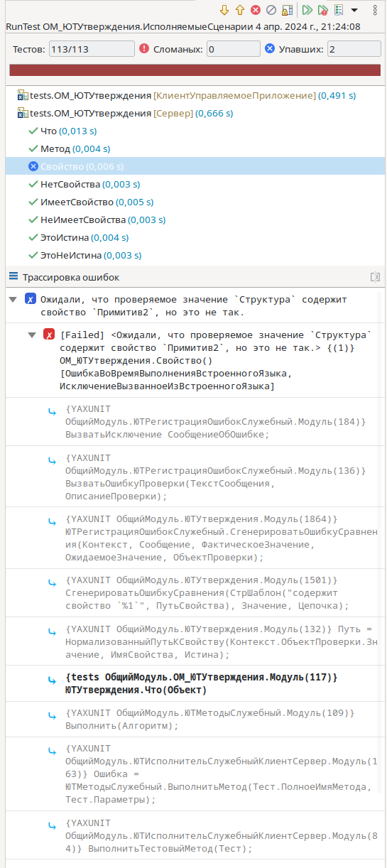Image resolution: width=387 pixels, height=868 pixels.
Task: Rerun failed tests icon
Action: (x=323, y=10)
